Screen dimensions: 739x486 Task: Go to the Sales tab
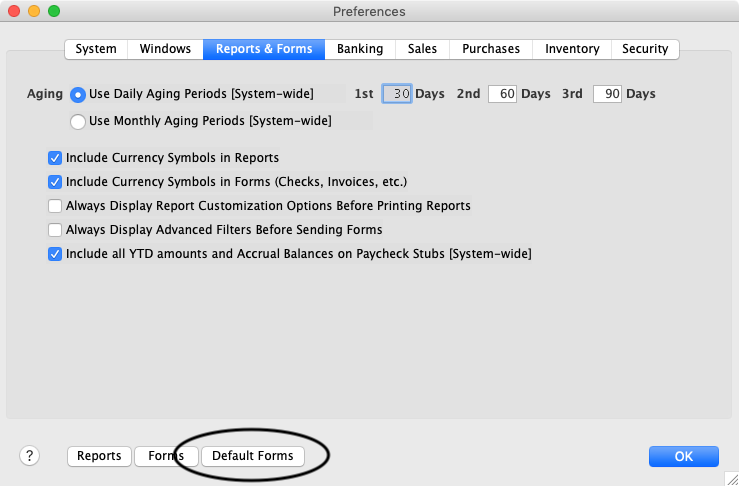point(422,49)
